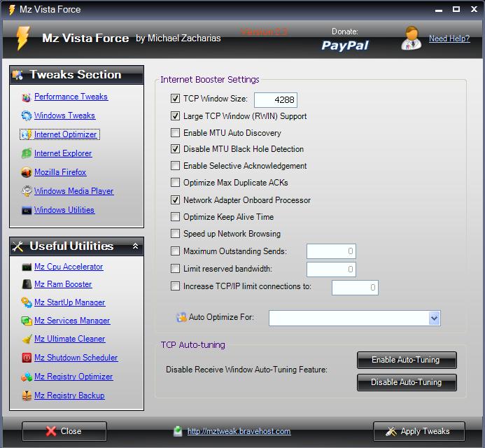
Task: Click the Internet Explorer icon in sidebar
Action: tap(27, 153)
